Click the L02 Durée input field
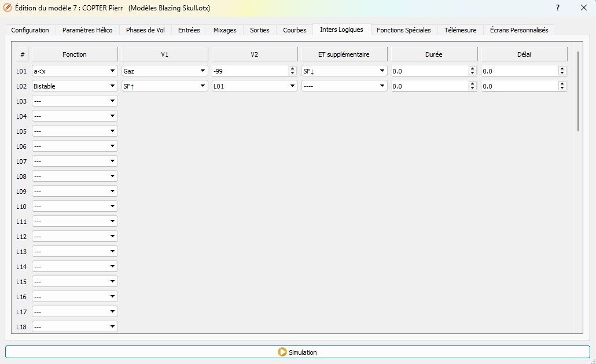The image size is (596, 364). [429, 86]
